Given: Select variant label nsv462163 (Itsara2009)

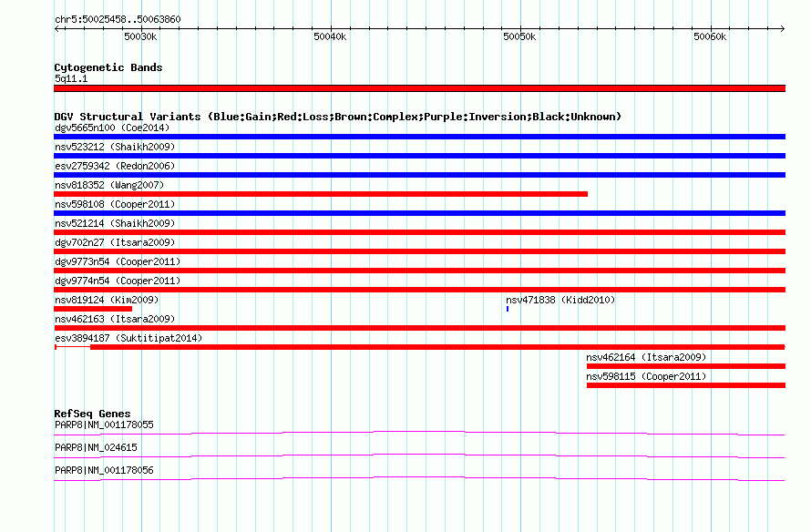Looking at the screenshot, I should 115,319.
